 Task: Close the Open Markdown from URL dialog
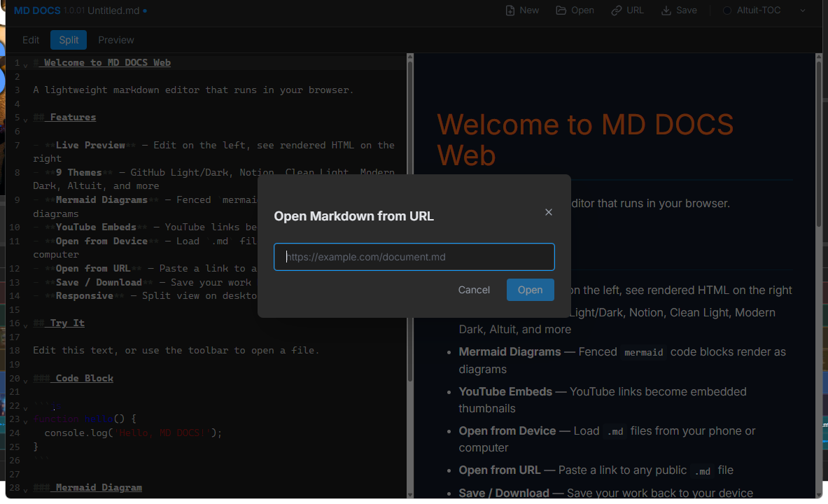coord(549,212)
